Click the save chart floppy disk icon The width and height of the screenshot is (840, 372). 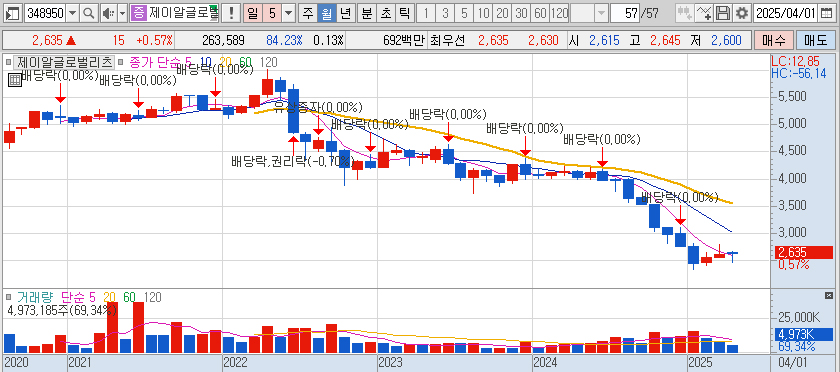click(723, 13)
